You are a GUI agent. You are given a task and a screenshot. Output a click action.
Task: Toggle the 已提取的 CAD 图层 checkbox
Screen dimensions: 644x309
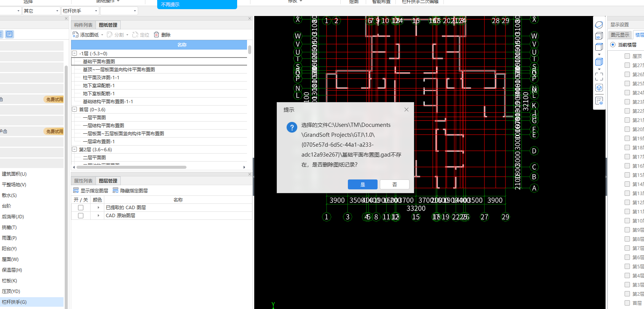point(81,208)
